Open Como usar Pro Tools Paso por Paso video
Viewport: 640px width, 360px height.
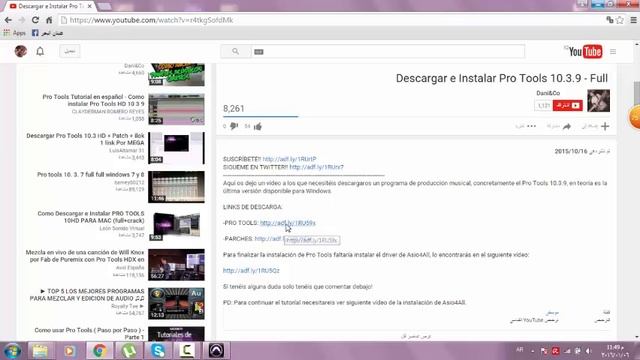point(89,333)
